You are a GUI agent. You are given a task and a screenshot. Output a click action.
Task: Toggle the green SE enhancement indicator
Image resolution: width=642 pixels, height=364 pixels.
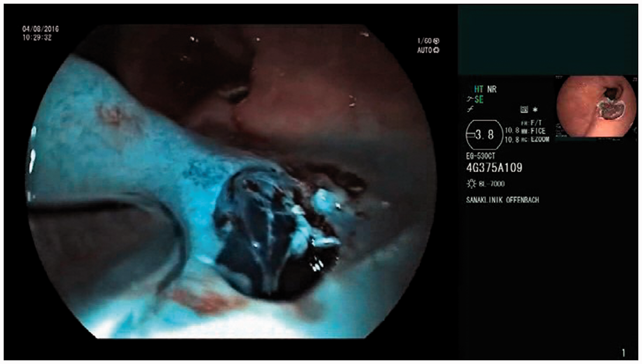[x=479, y=99]
